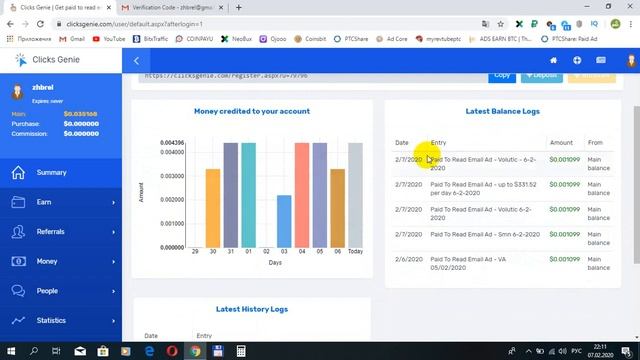Image resolution: width=640 pixels, height=360 pixels.
Task: Open Gmail bookmark
Action: click(x=72, y=39)
